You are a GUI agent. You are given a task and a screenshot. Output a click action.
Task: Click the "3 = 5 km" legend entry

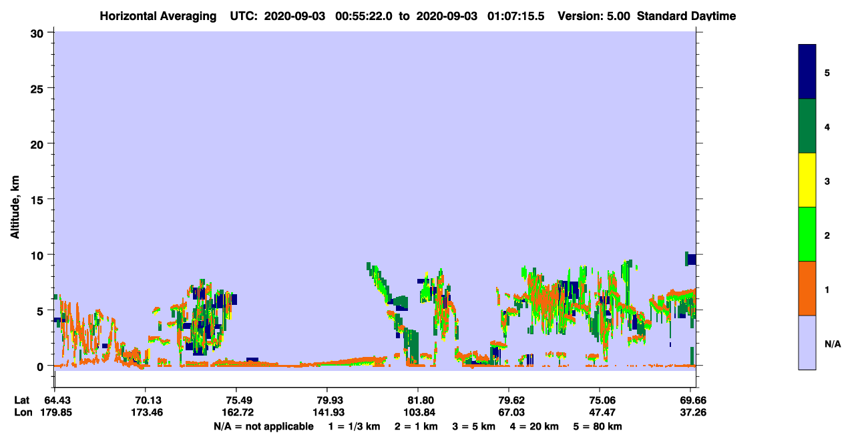(x=474, y=426)
